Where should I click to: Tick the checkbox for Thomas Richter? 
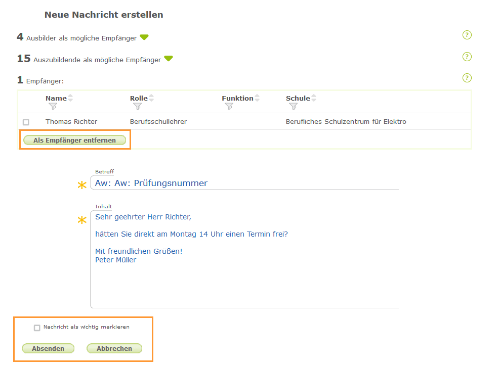26,122
